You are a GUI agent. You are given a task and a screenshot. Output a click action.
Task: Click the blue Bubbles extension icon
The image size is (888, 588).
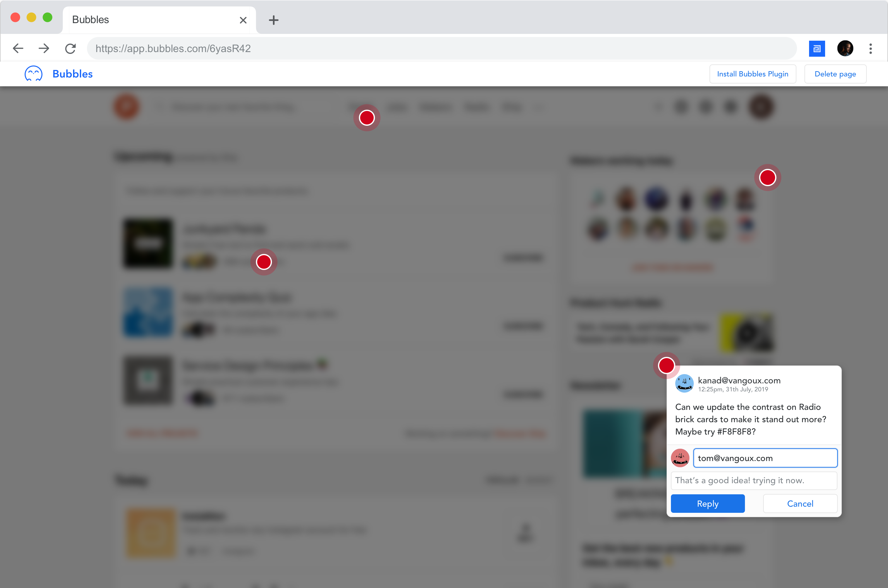click(817, 49)
